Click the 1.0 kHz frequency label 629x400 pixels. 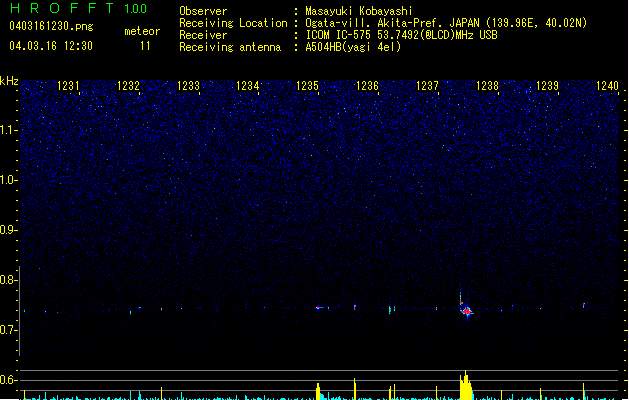[8, 180]
